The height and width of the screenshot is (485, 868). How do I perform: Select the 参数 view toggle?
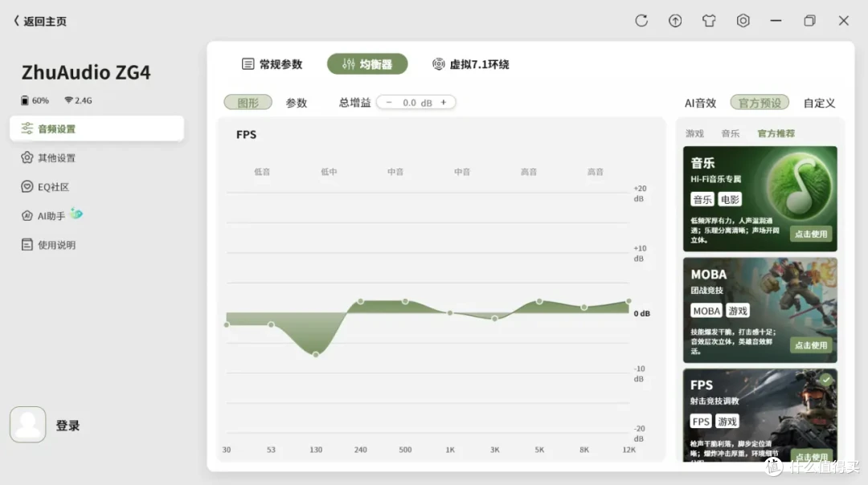[296, 103]
